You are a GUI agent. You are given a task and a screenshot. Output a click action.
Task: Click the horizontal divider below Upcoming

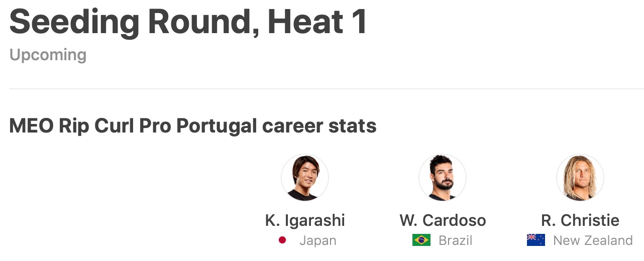pyautogui.click(x=321, y=89)
